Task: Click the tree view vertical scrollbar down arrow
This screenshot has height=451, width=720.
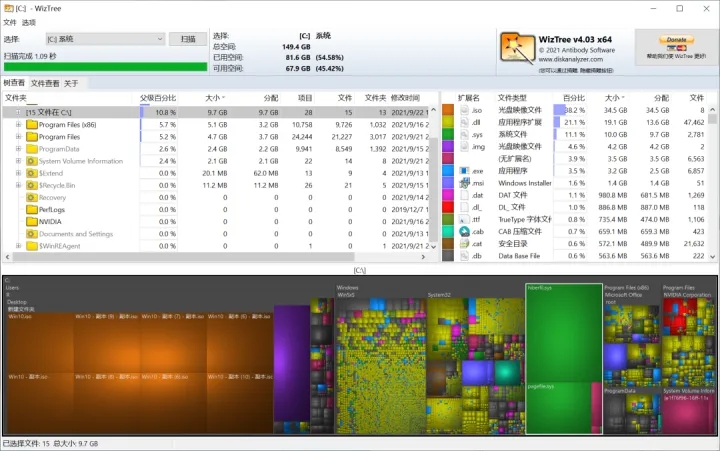Action: 433,247
